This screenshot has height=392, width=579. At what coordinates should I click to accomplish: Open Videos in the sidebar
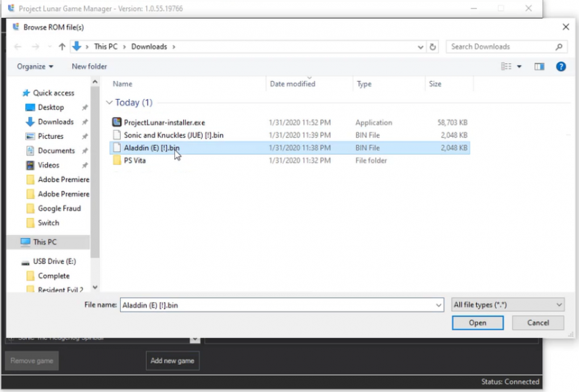click(x=48, y=165)
